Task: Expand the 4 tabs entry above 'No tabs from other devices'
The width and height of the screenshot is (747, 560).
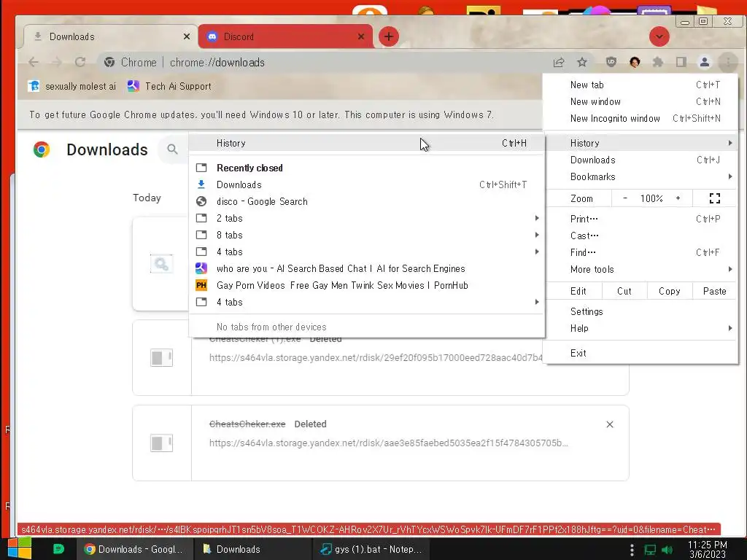Action: coord(366,302)
